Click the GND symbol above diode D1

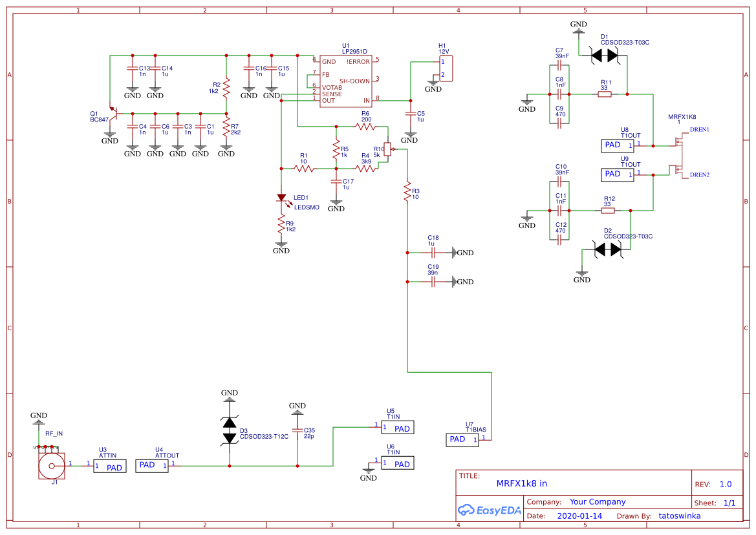tap(579, 28)
